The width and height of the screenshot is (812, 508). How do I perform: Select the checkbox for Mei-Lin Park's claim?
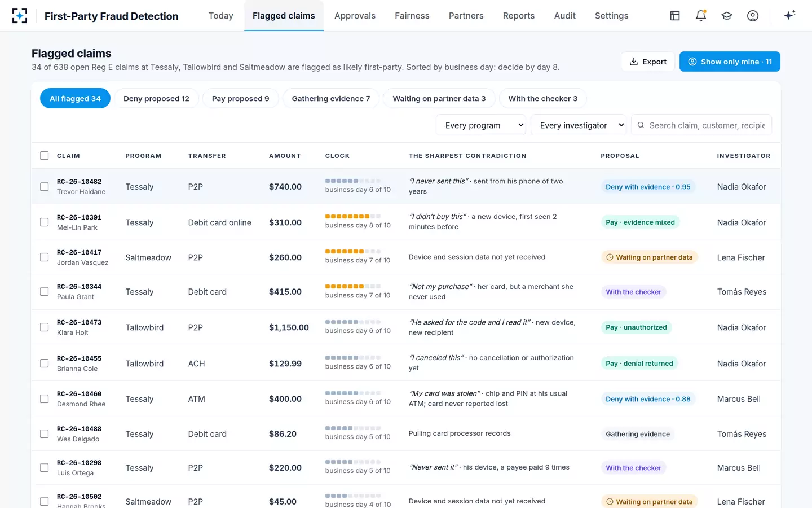tap(45, 222)
